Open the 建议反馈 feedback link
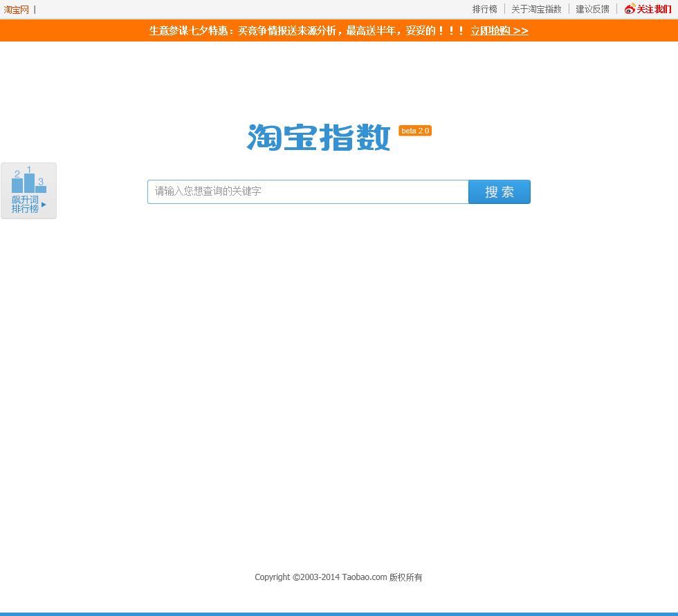Image resolution: width=678 pixels, height=616 pixels. coord(592,9)
